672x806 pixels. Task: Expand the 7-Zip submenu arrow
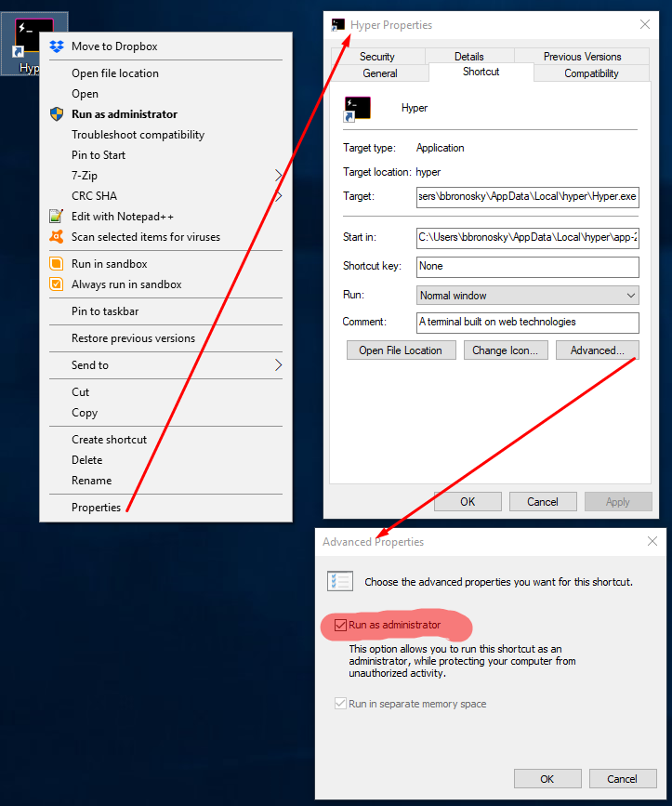click(278, 176)
